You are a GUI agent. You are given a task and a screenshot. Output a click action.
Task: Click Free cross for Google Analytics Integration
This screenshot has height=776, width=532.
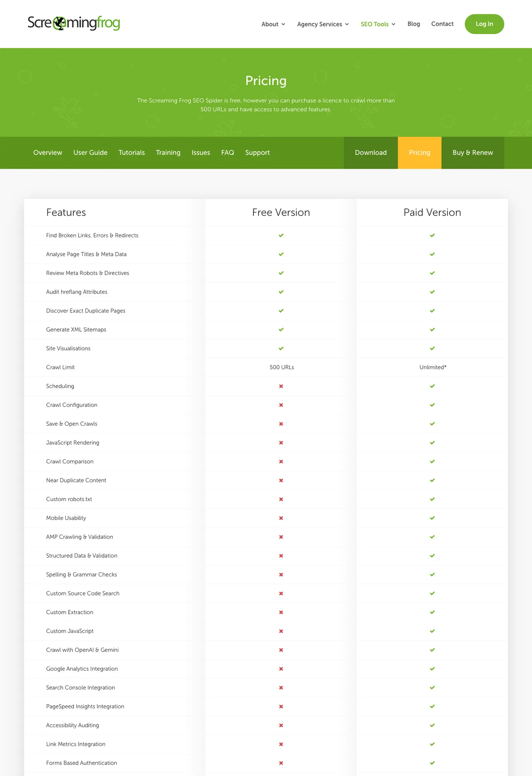tap(281, 669)
